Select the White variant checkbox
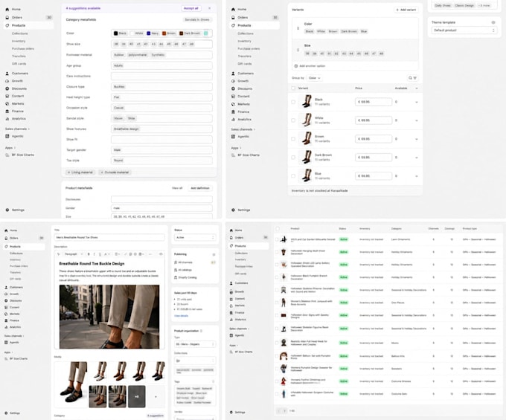506x420 pixels. coord(293,120)
